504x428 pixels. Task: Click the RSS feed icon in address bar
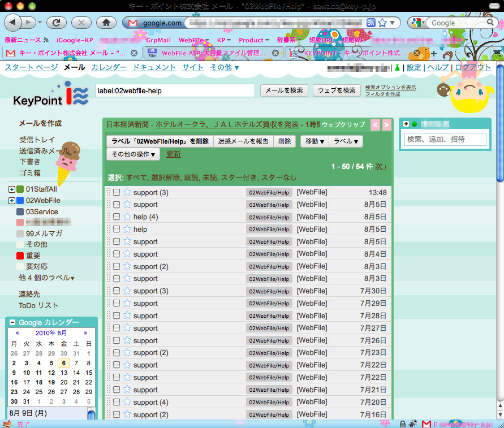point(371,23)
